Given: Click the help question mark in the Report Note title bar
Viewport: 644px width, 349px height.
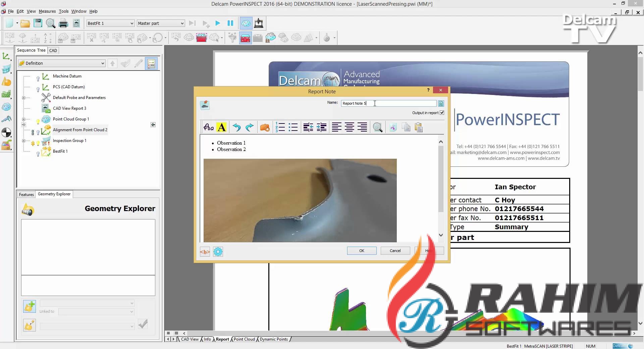Looking at the screenshot, I should click(x=428, y=90).
